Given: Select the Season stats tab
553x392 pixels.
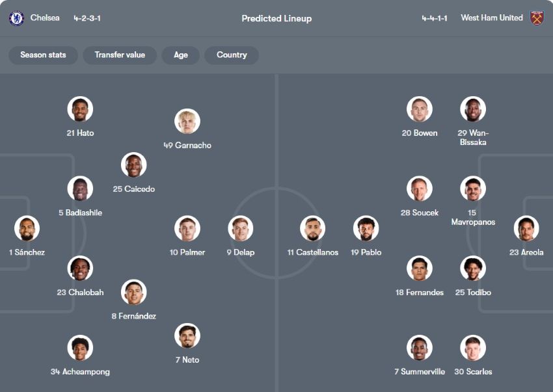Looking at the screenshot, I should [x=43, y=55].
